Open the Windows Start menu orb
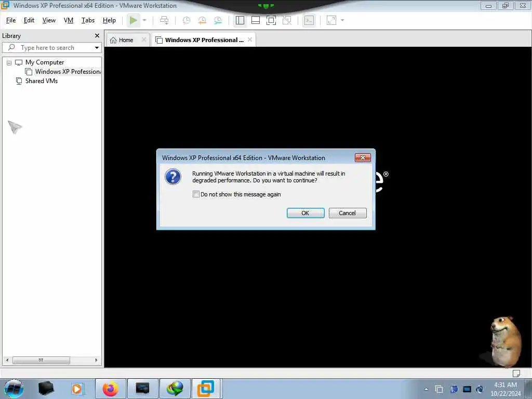Screen dimensions: 532x399 tap(14, 389)
